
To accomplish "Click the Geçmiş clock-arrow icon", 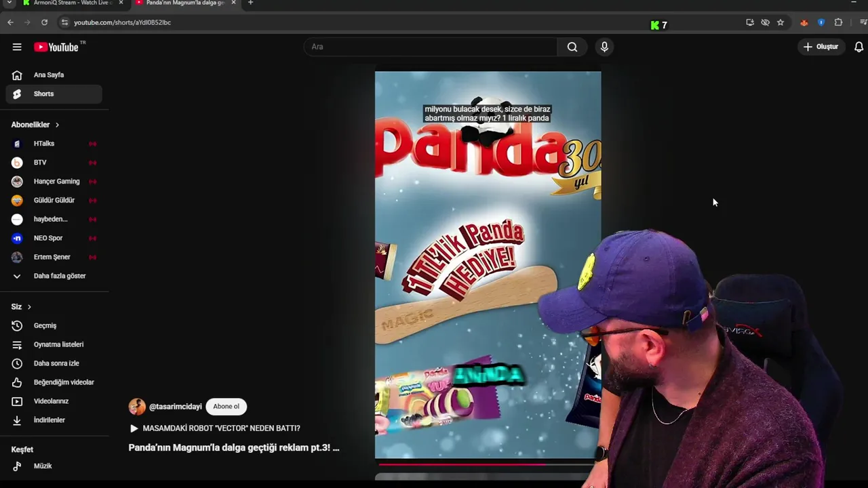I will pos(17,326).
